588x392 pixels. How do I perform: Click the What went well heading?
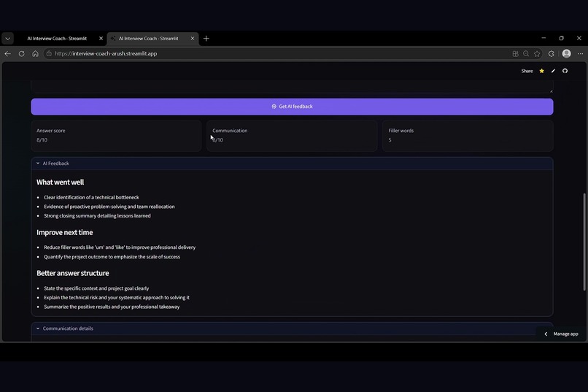(x=61, y=182)
